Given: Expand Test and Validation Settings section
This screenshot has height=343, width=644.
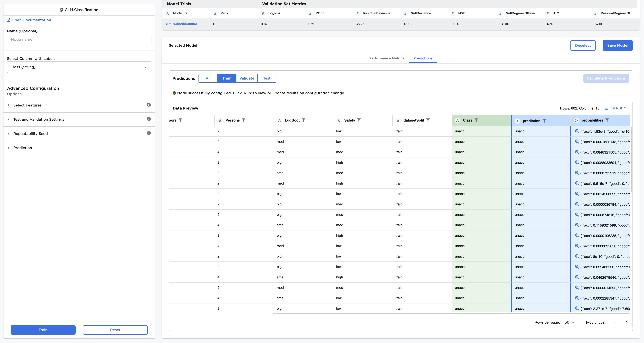Looking at the screenshot, I should click(x=39, y=119).
